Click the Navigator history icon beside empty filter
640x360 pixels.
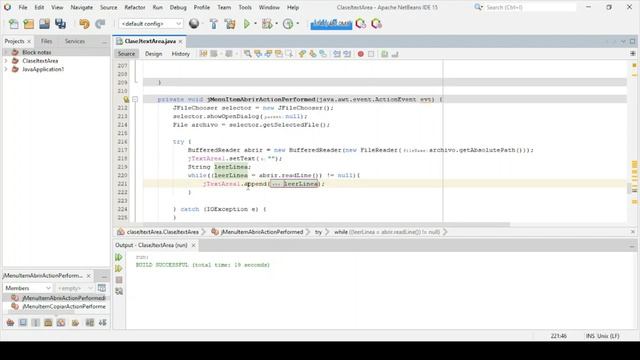102,288
